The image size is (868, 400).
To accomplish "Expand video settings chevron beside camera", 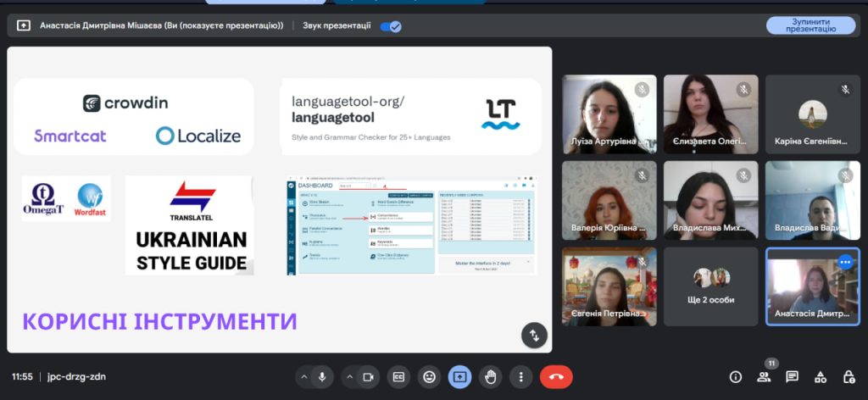I will 349,377.
